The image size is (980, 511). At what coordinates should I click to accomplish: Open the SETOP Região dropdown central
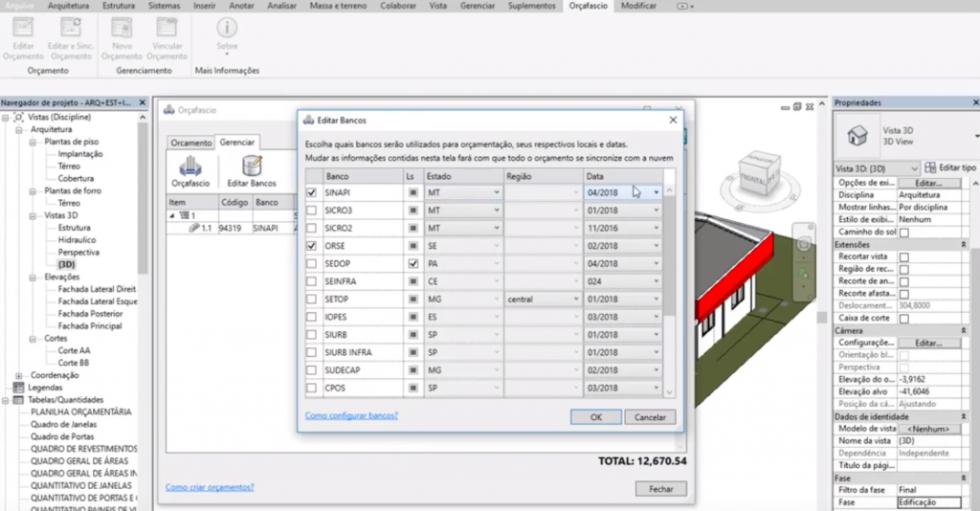pyautogui.click(x=543, y=300)
